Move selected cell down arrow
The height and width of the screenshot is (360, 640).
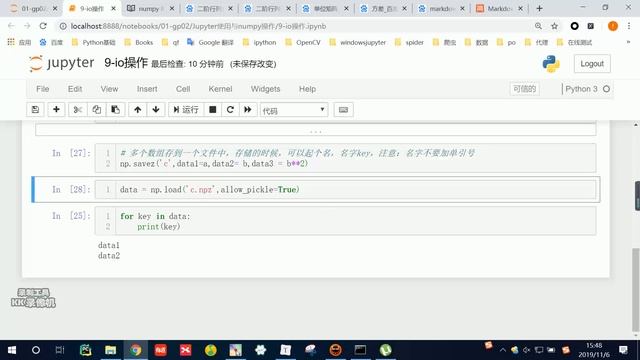pos(156,109)
